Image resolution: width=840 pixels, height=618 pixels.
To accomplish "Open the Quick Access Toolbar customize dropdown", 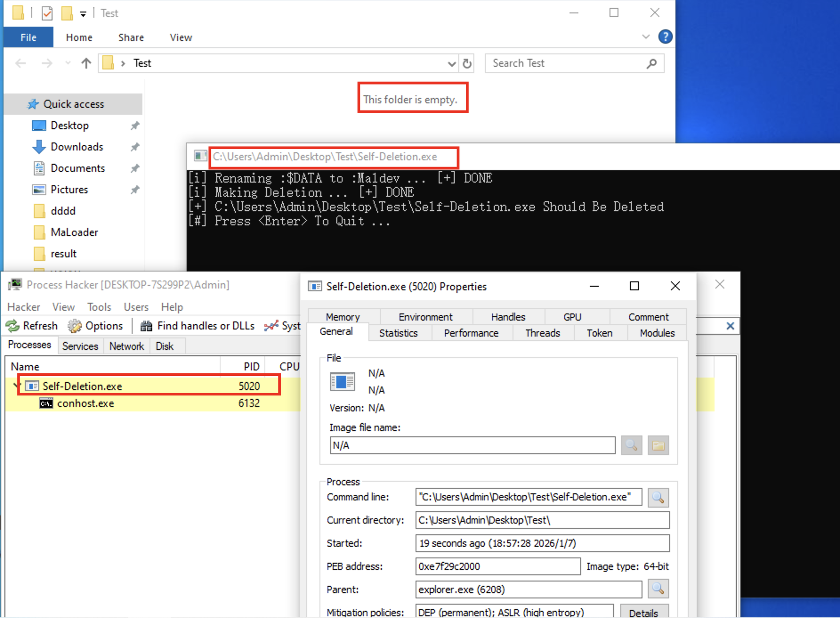I will (83, 14).
